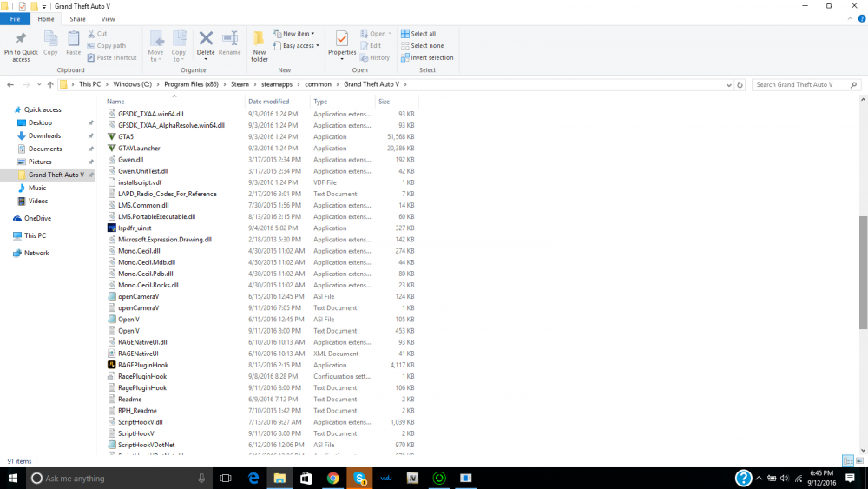Open file Properties
Image resolution: width=868 pixels, height=489 pixels.
coord(341,43)
